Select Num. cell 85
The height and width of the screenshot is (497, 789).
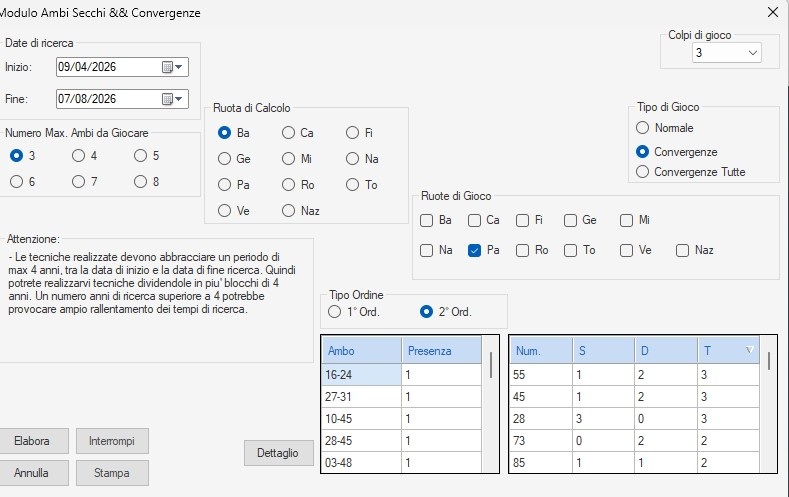point(541,462)
